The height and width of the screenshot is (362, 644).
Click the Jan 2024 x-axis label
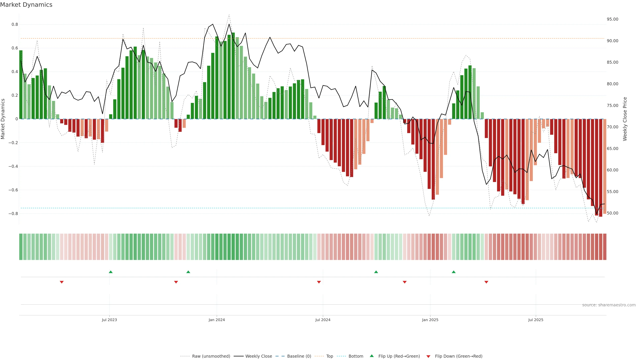[217, 320]
